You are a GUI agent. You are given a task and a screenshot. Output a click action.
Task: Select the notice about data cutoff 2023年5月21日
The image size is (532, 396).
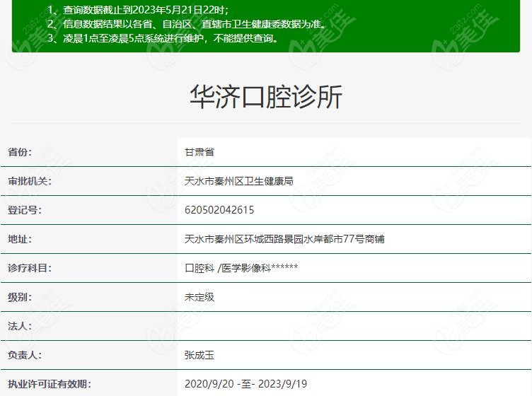coord(138,9)
